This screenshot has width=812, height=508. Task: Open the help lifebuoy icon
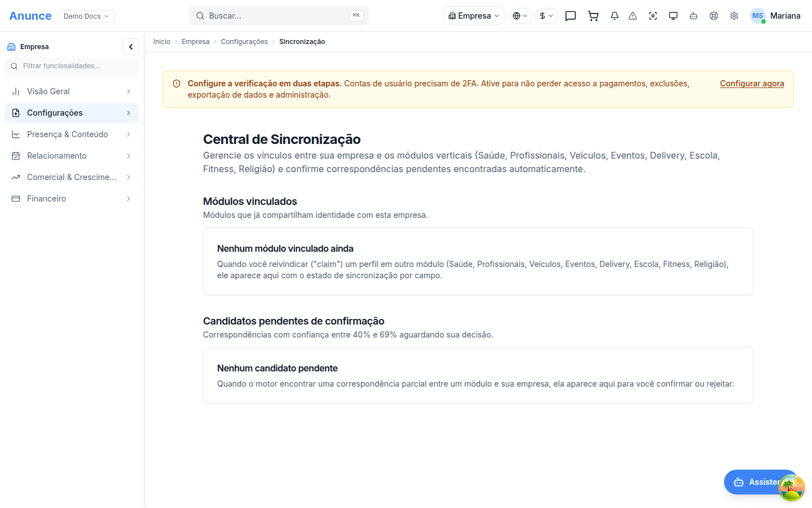coord(714,16)
